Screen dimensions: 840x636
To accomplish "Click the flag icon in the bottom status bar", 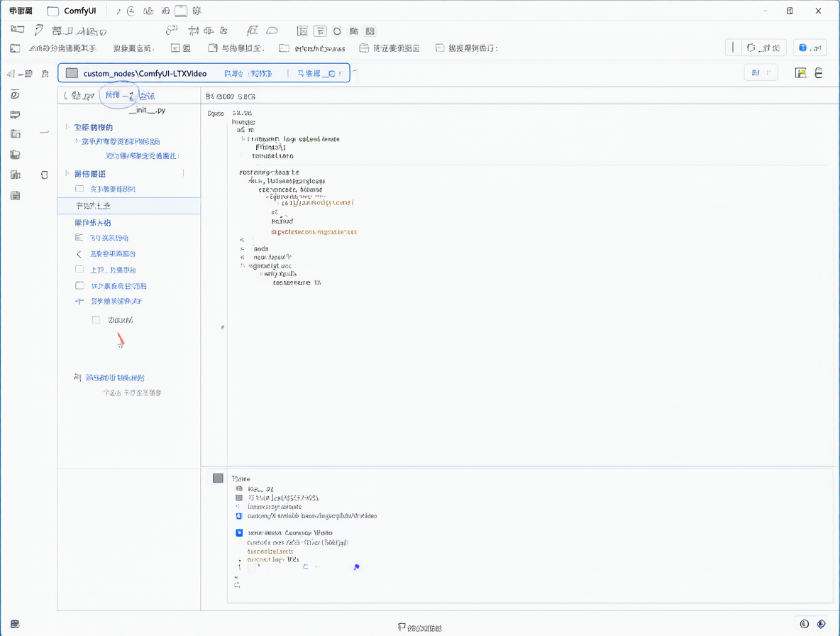I will click(402, 627).
